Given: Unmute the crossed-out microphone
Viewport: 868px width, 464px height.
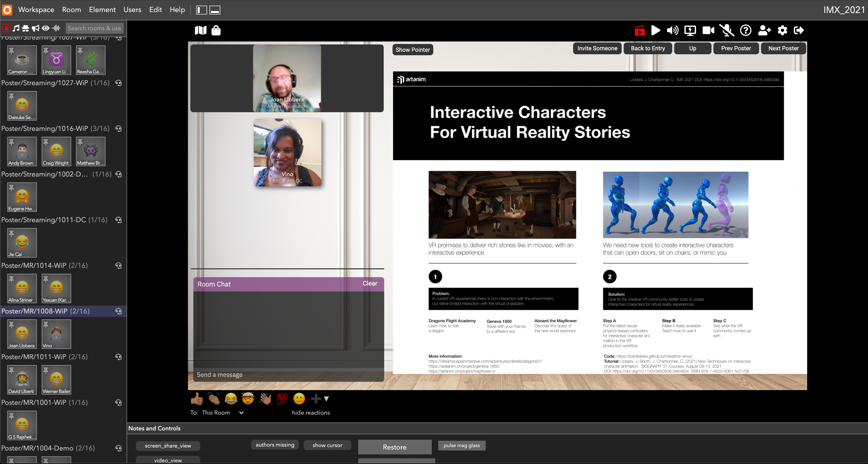Looking at the screenshot, I should (726, 30).
